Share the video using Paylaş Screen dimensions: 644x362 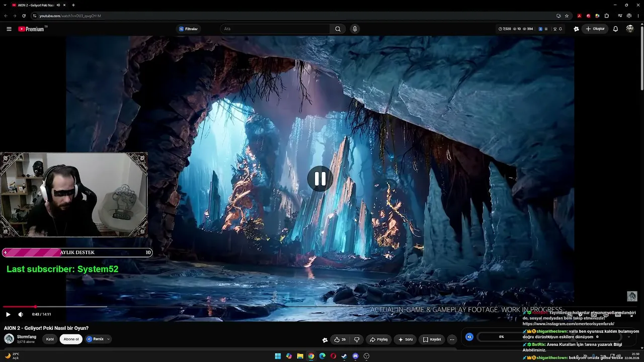[x=378, y=339]
